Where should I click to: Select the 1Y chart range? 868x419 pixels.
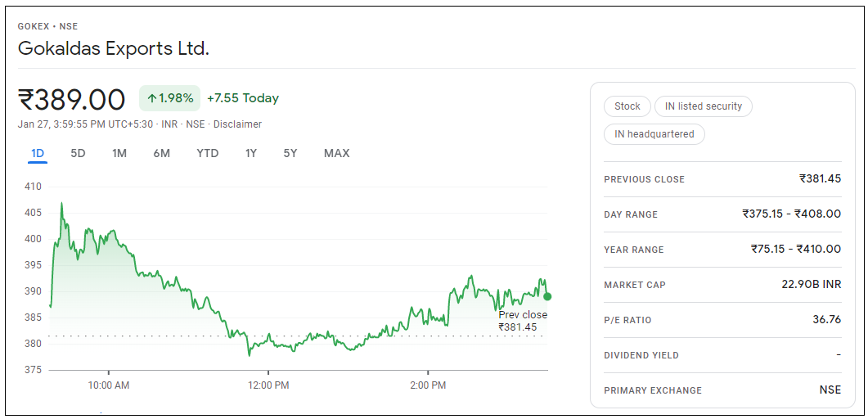click(x=251, y=153)
